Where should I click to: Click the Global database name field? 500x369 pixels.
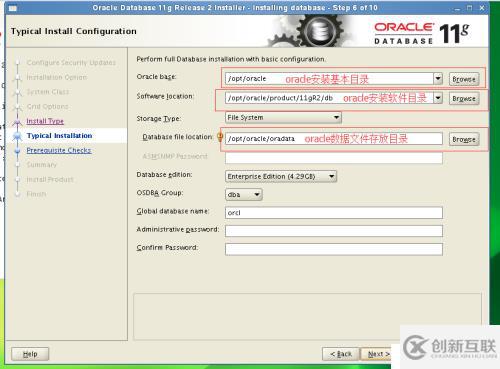(334, 213)
